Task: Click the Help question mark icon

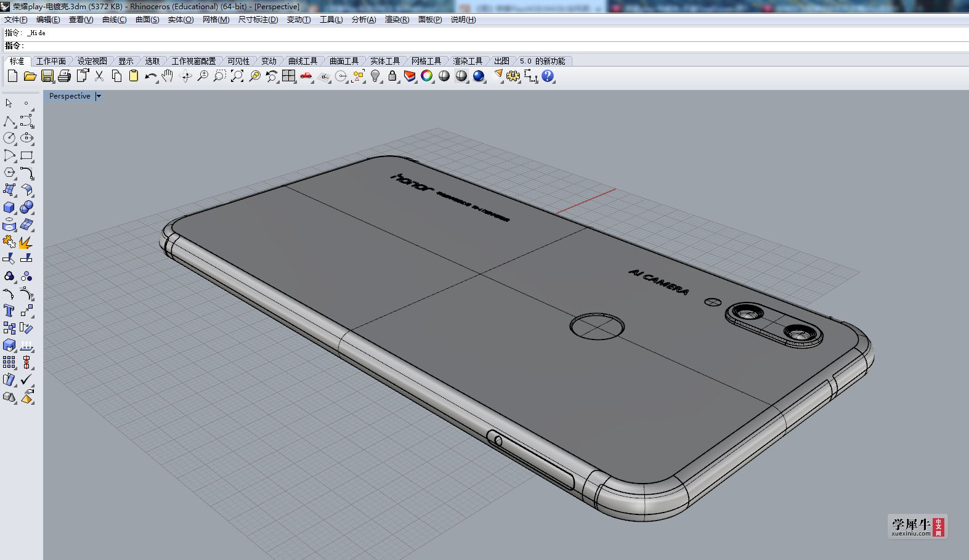Action: pyautogui.click(x=548, y=76)
